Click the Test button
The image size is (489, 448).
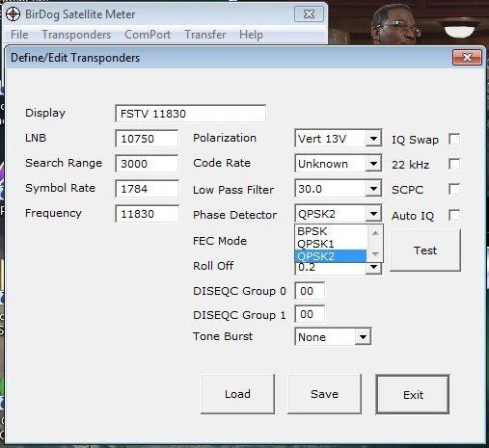(x=425, y=250)
